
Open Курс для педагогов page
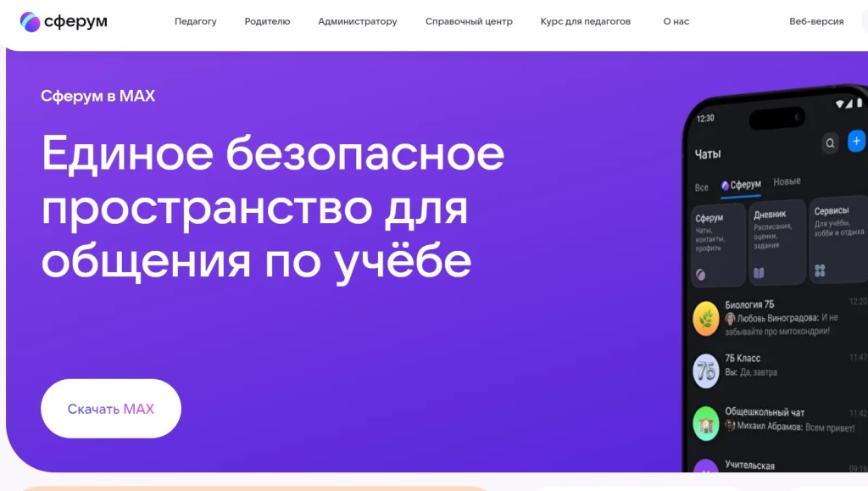[585, 21]
